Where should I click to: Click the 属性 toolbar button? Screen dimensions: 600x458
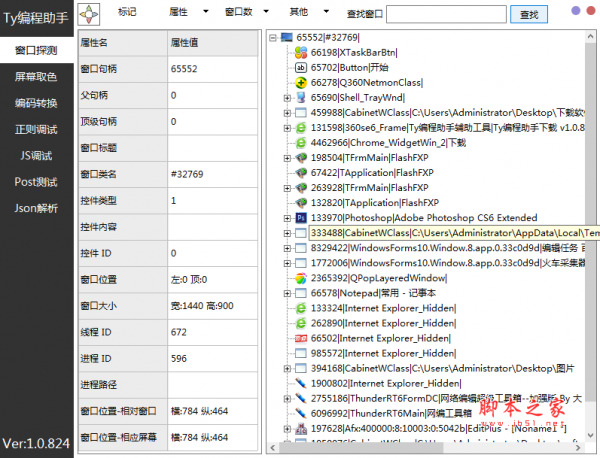click(x=178, y=12)
